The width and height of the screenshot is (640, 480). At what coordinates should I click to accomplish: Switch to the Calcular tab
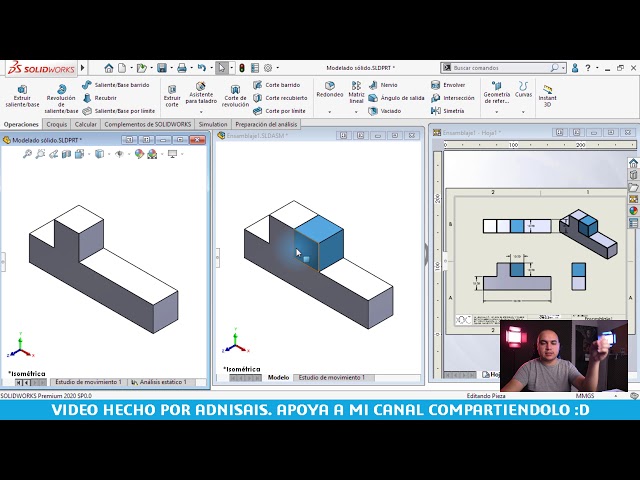tap(86, 124)
